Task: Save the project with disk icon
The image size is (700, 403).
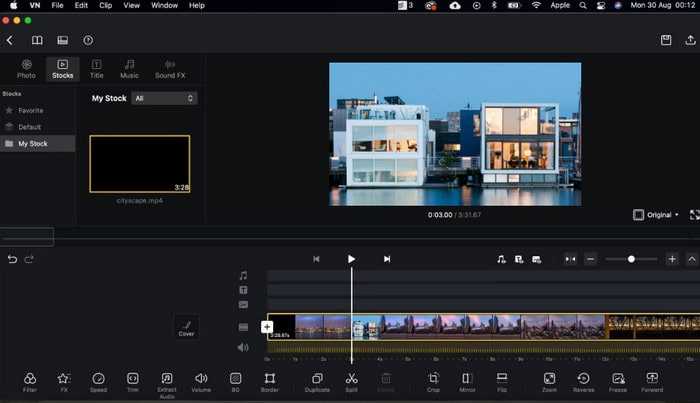Action: click(666, 40)
